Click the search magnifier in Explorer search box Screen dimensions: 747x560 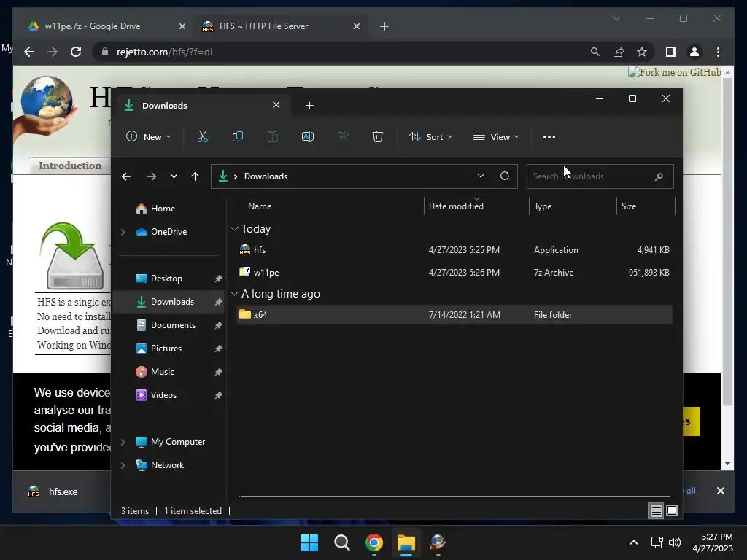[659, 176]
